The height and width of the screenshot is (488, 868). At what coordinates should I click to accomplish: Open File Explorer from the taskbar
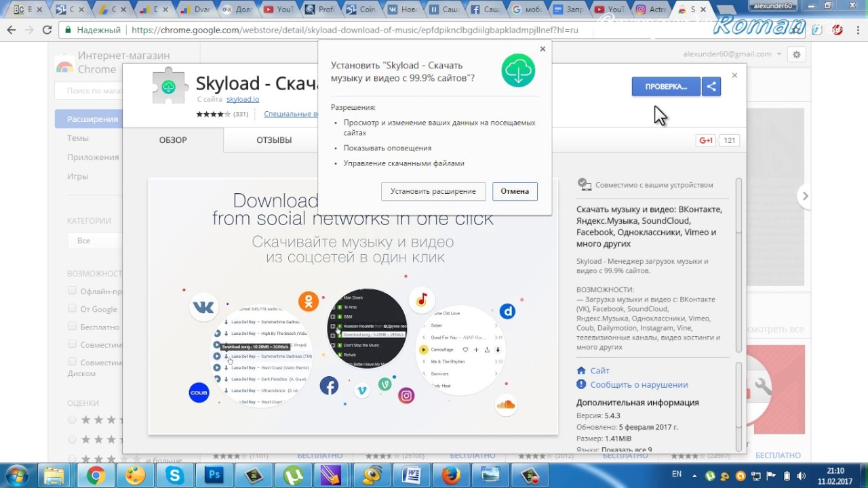(55, 476)
